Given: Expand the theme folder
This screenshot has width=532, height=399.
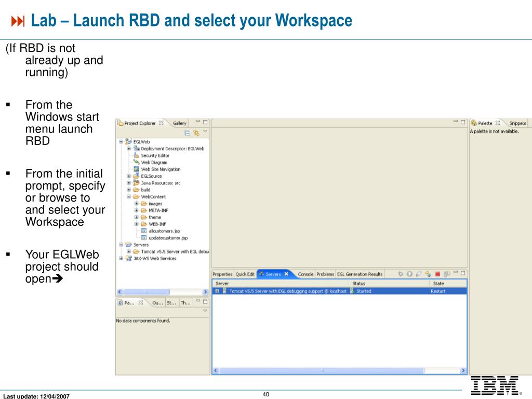Looking at the screenshot, I should pyautogui.click(x=137, y=217).
